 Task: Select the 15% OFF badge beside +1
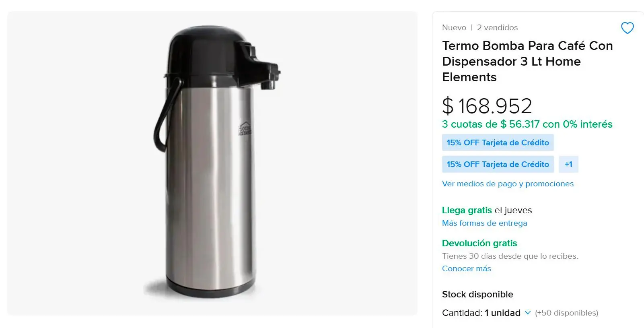(498, 164)
